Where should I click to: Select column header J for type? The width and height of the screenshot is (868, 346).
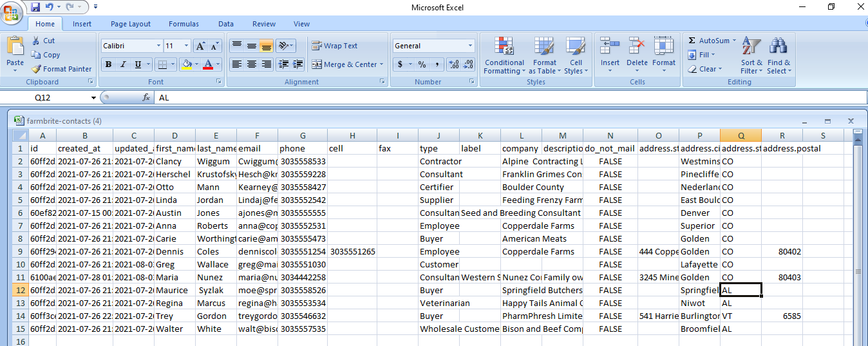click(439, 135)
